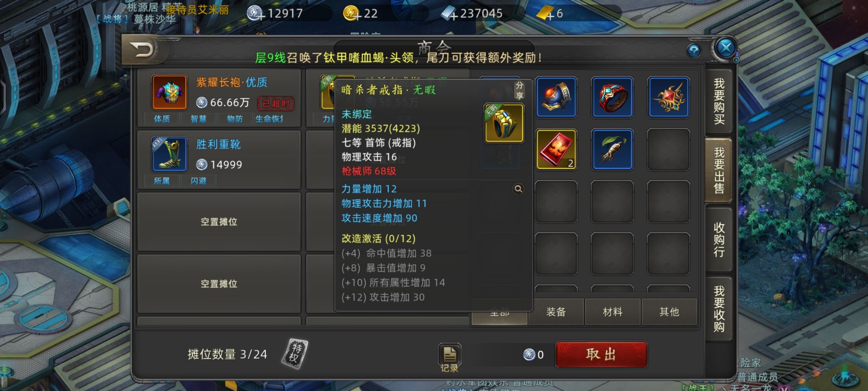Open the 我要收购 side tab

(x=719, y=308)
